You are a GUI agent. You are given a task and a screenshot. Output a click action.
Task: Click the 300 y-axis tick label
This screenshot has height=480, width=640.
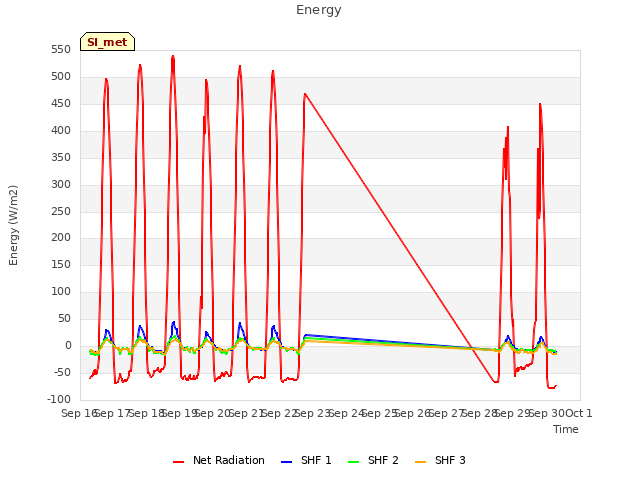[x=61, y=184]
